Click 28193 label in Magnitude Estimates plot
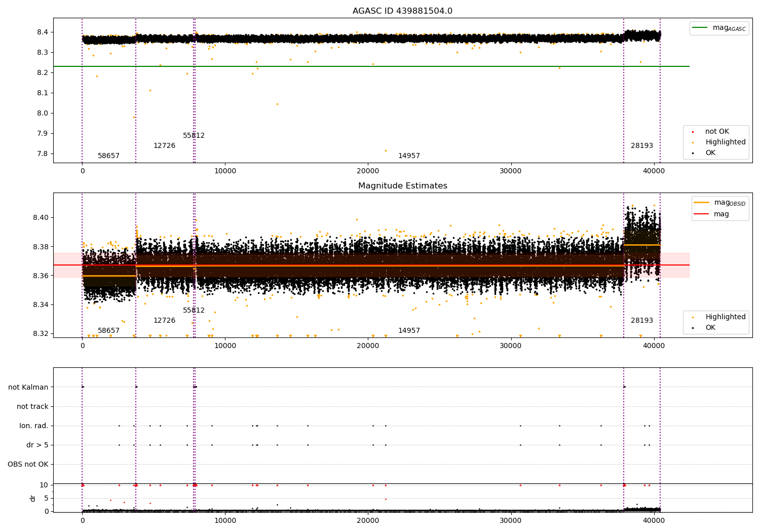Screen dimensions: 760x532 (642, 321)
